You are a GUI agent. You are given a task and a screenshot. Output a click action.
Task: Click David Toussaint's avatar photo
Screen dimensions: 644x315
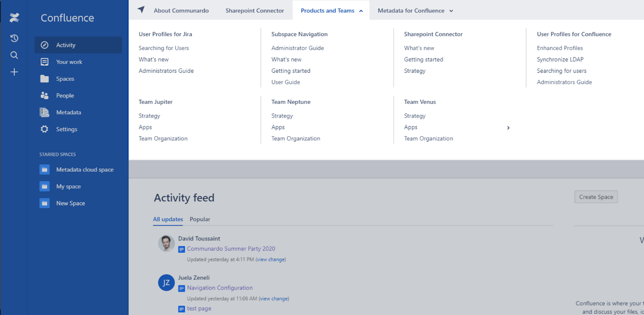pyautogui.click(x=166, y=244)
